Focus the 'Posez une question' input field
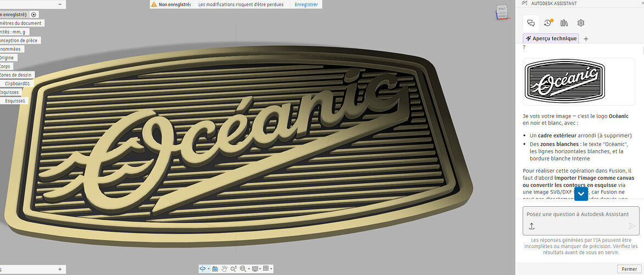 coord(581,214)
